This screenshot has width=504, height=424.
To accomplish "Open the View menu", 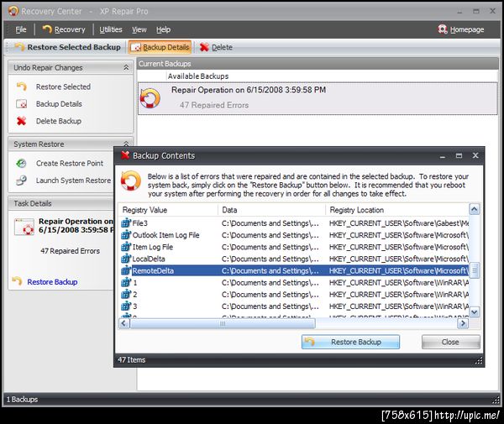I will point(139,29).
